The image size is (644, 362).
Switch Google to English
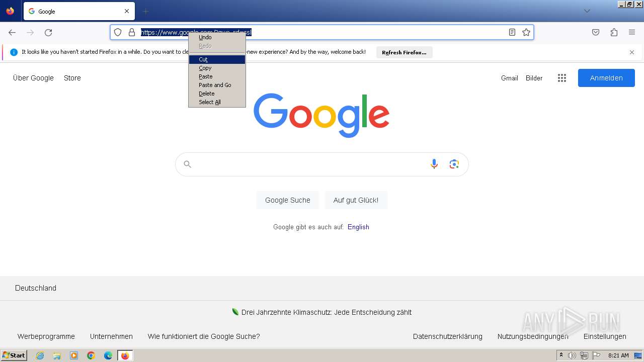(x=358, y=227)
